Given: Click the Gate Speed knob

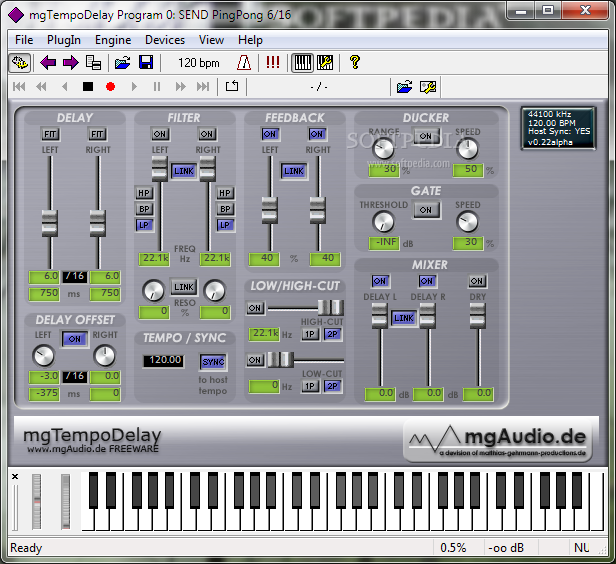Looking at the screenshot, I should click(x=468, y=222).
